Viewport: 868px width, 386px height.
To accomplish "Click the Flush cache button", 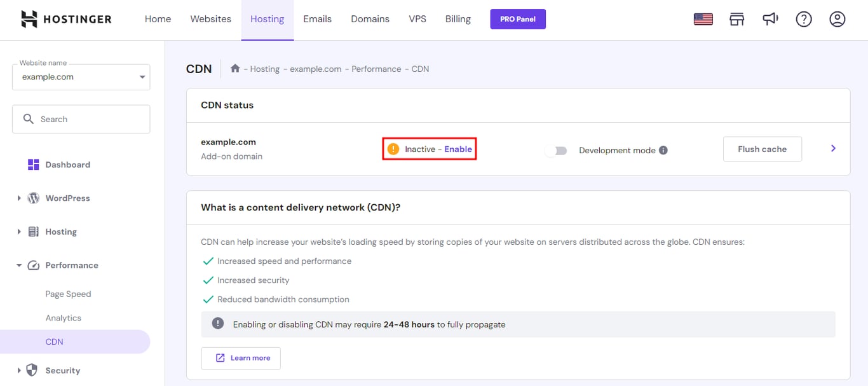I will coord(762,148).
